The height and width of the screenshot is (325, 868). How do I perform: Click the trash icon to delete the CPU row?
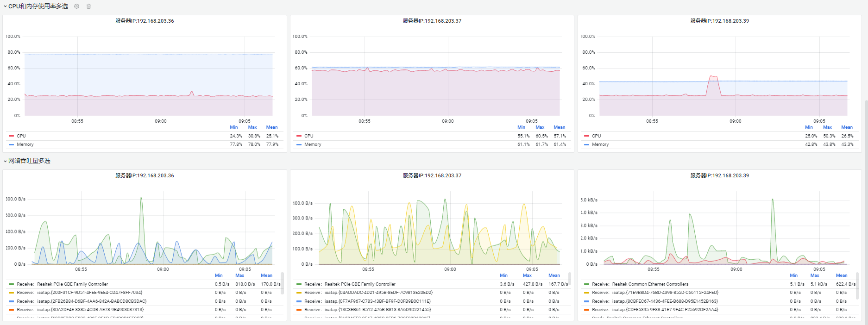pyautogui.click(x=89, y=6)
